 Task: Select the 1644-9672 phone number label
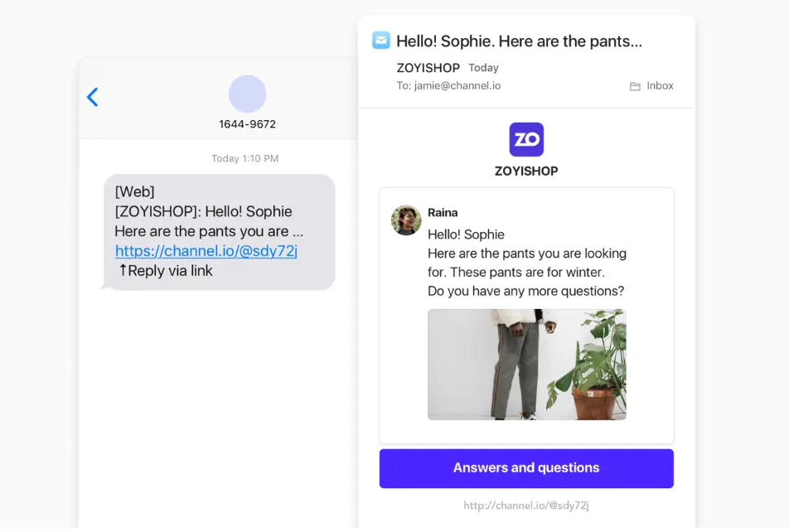click(247, 123)
